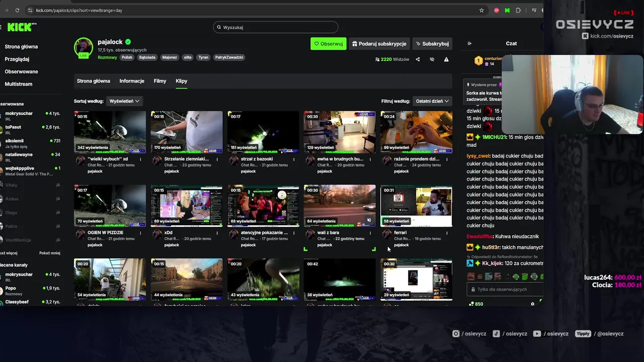Open options menu for "rażenie prondem" clip
The image size is (644, 362).
[447, 159]
